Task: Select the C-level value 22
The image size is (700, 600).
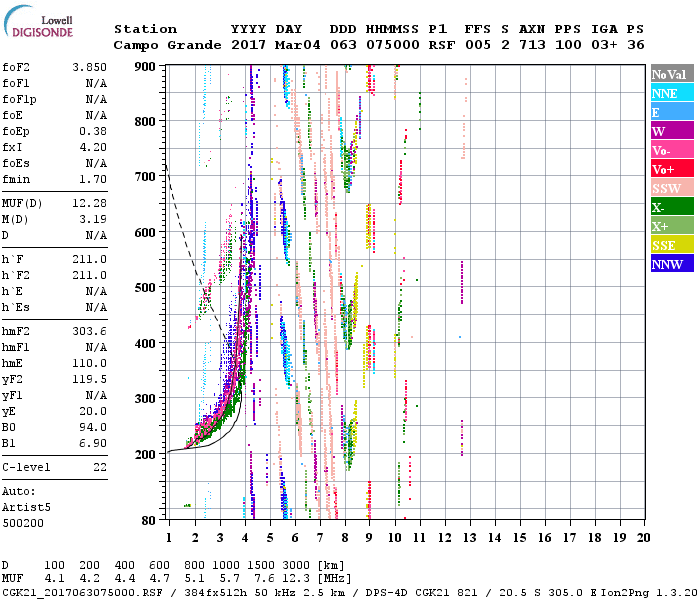Action: tap(99, 467)
